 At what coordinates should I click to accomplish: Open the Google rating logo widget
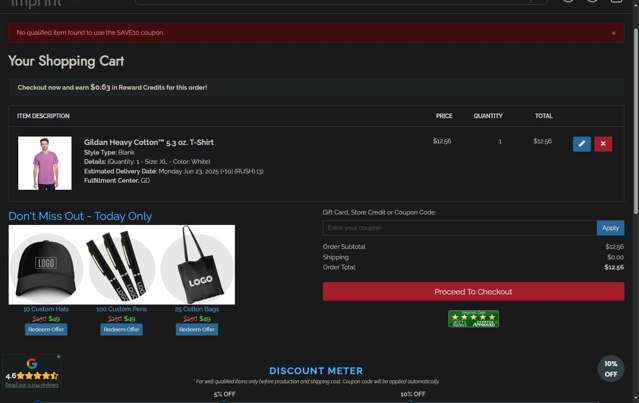(32, 363)
